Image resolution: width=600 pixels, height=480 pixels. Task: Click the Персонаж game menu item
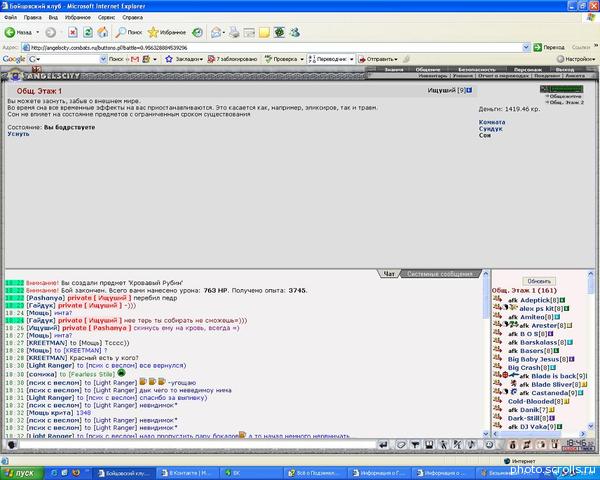[x=528, y=69]
